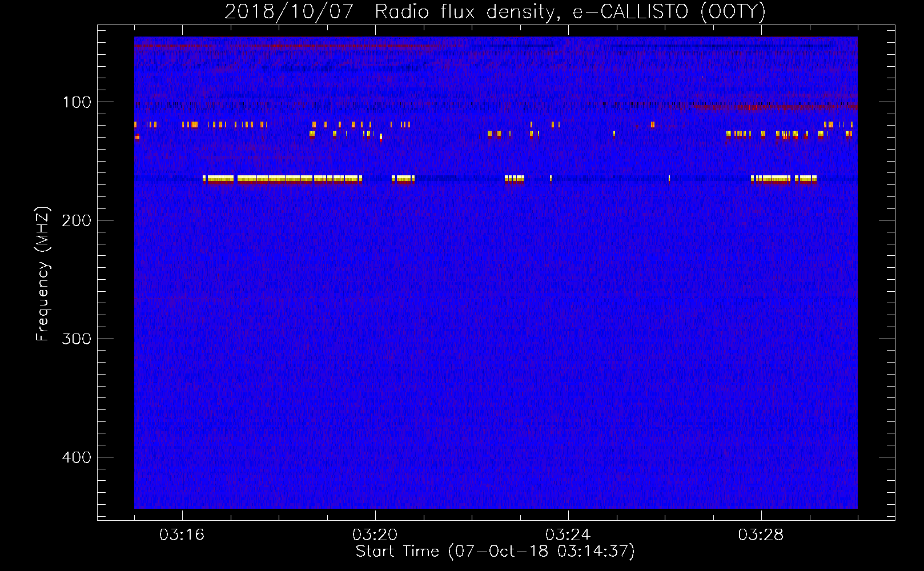Click the 400 frequency tick label
Image resolution: width=924 pixels, height=571 pixels.
click(77, 457)
